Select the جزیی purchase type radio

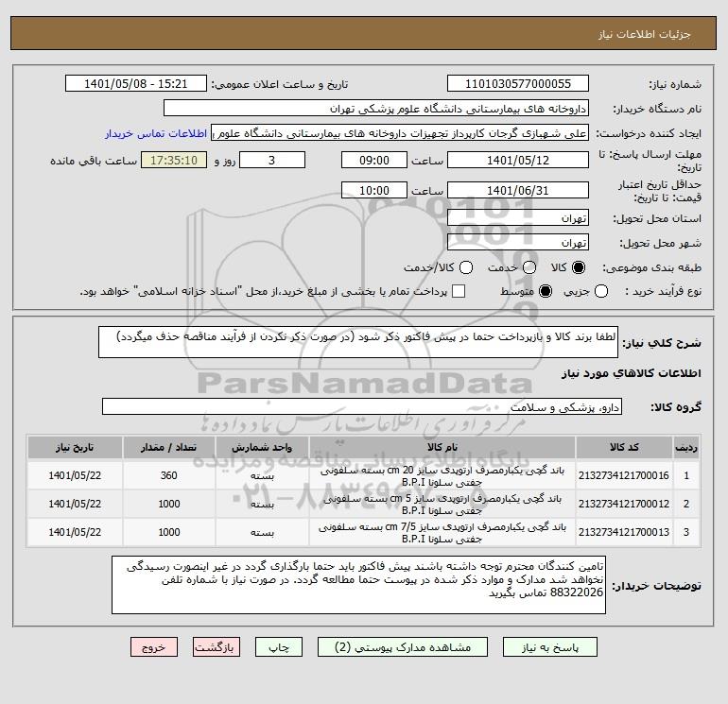coord(601,291)
